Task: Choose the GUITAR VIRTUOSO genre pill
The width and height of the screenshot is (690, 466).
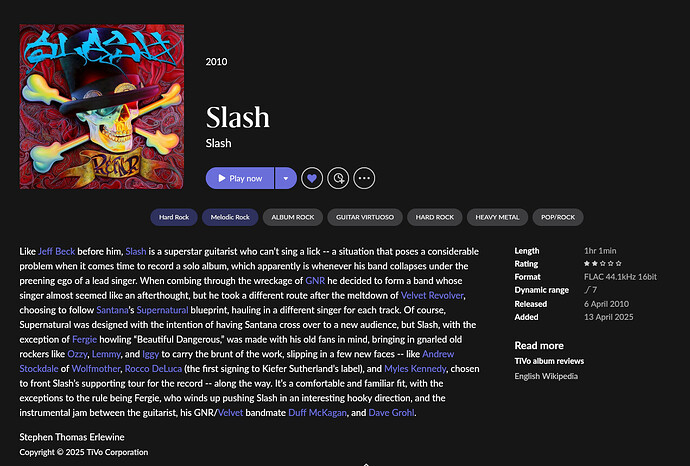Action: click(365, 217)
